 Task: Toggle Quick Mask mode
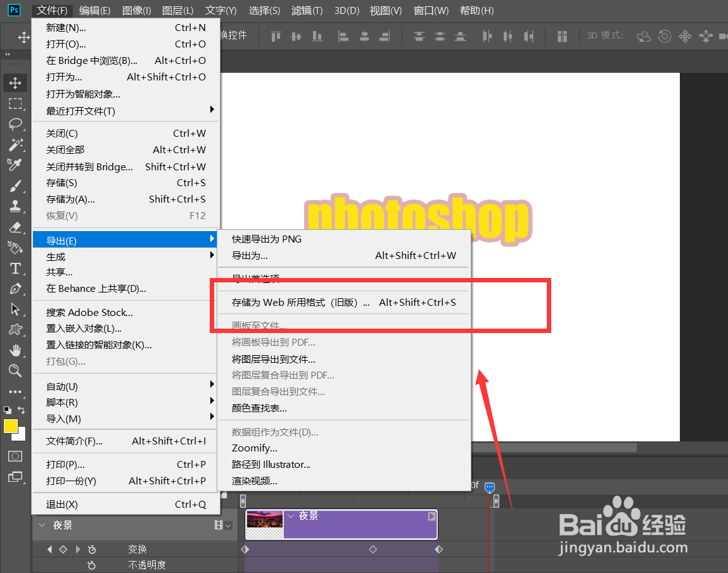tap(15, 456)
